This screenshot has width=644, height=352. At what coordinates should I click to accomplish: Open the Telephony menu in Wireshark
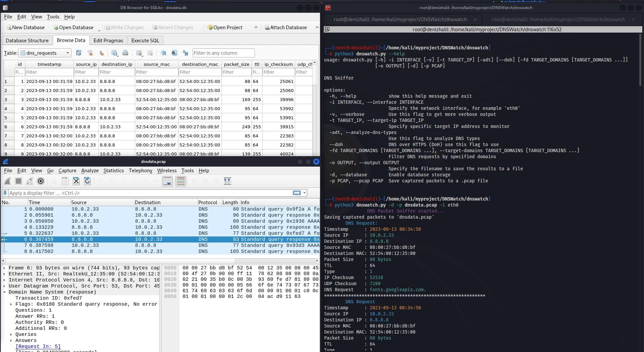140,171
